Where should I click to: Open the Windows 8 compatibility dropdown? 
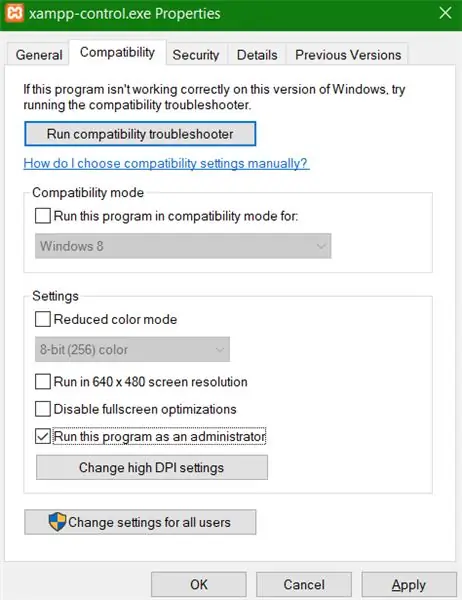coord(183,246)
